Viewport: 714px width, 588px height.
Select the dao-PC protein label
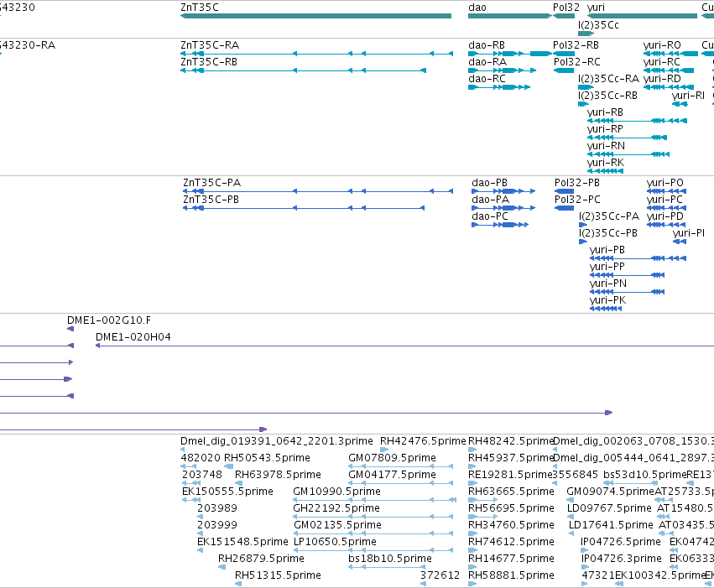tap(489, 216)
